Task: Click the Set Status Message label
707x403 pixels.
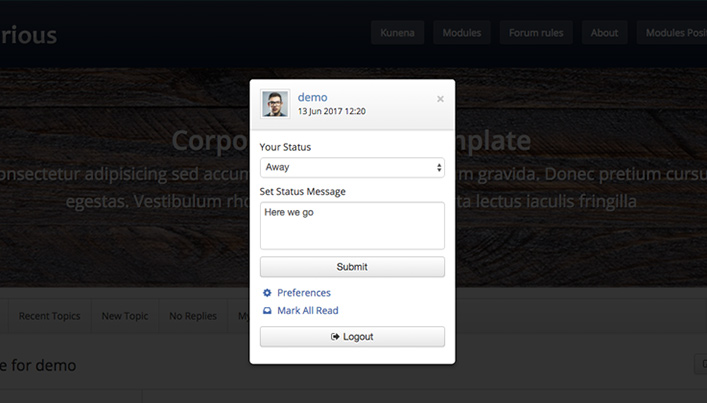Action: (303, 192)
